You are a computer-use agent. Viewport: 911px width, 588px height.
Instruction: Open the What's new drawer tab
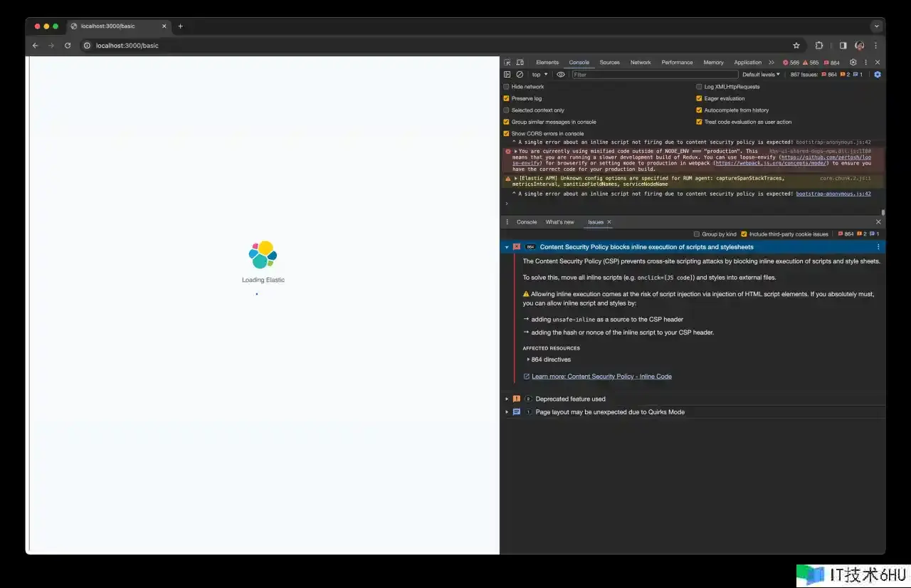click(559, 222)
